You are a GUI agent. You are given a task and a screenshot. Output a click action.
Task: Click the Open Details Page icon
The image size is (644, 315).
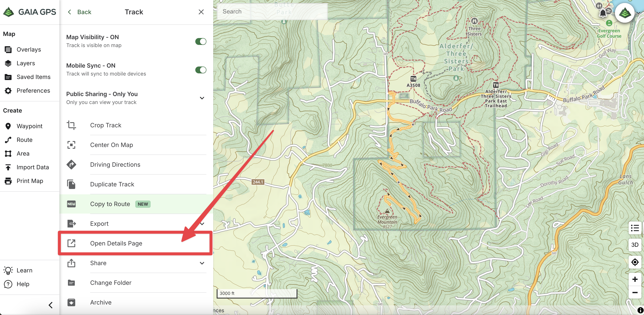pos(71,243)
